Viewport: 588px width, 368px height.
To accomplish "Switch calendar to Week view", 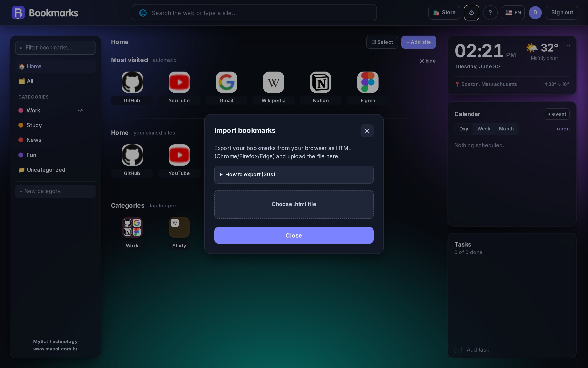I will pyautogui.click(x=483, y=129).
